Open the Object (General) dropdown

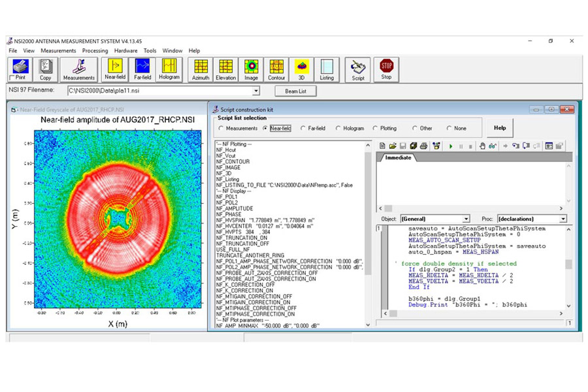pyautogui.click(x=466, y=219)
